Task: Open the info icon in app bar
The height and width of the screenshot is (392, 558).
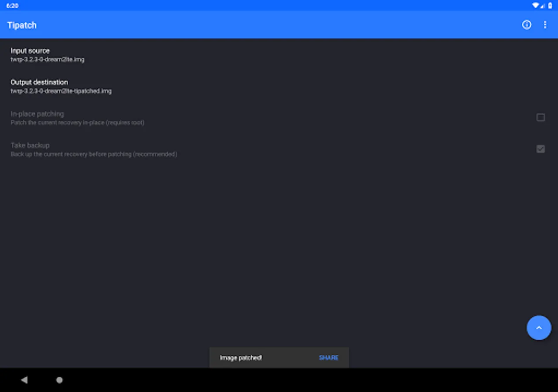Action: [527, 25]
